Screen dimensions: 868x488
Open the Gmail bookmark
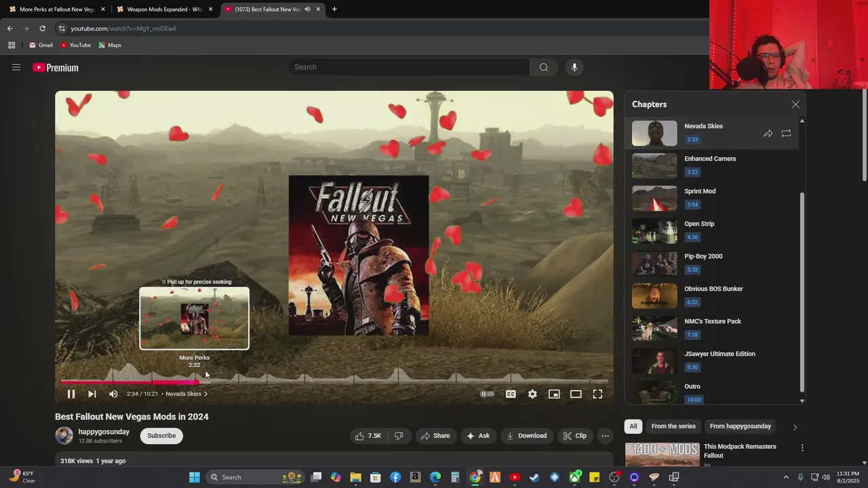(x=41, y=45)
